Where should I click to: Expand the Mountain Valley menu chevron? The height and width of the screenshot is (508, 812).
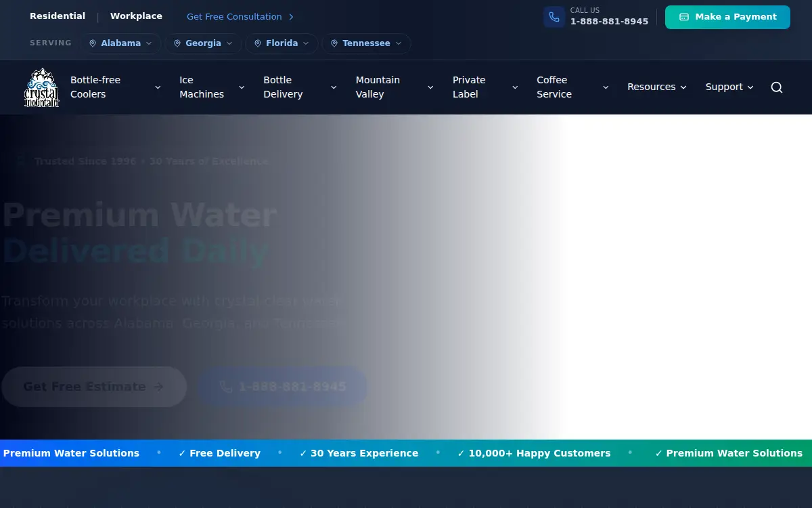(430, 87)
